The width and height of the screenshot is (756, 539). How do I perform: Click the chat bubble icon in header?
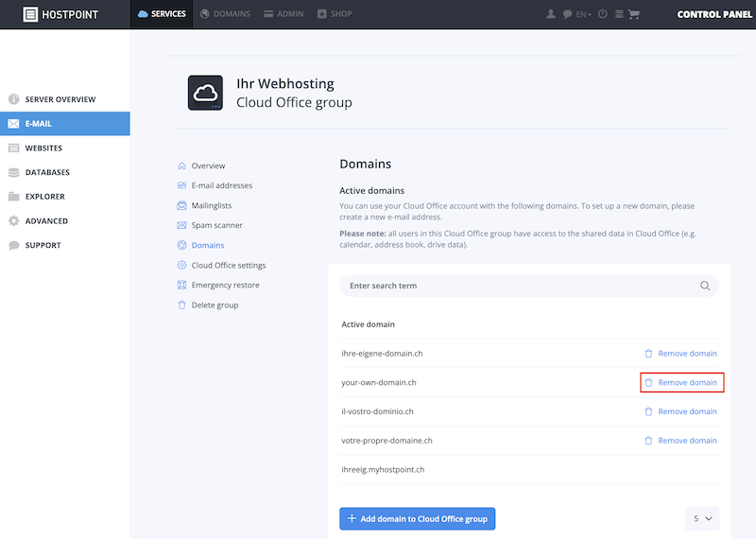tap(567, 14)
